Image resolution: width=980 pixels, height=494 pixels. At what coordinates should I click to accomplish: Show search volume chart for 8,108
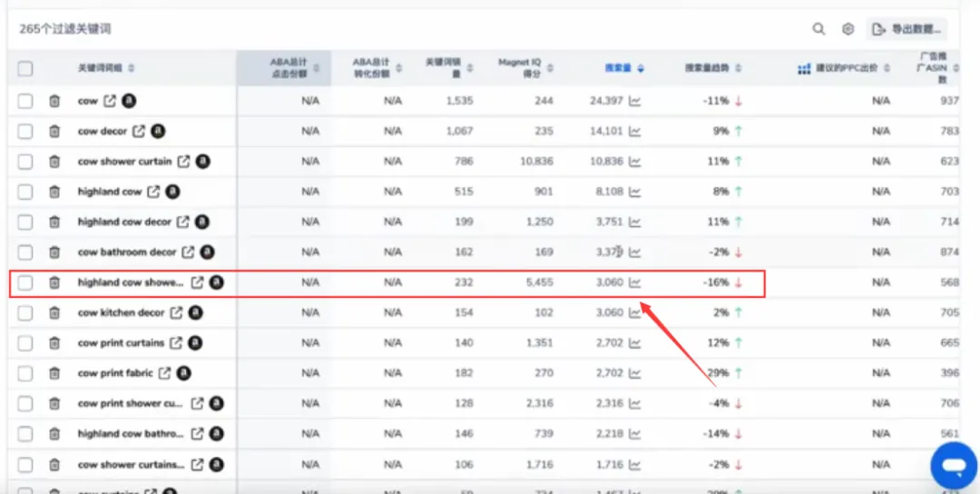[634, 192]
